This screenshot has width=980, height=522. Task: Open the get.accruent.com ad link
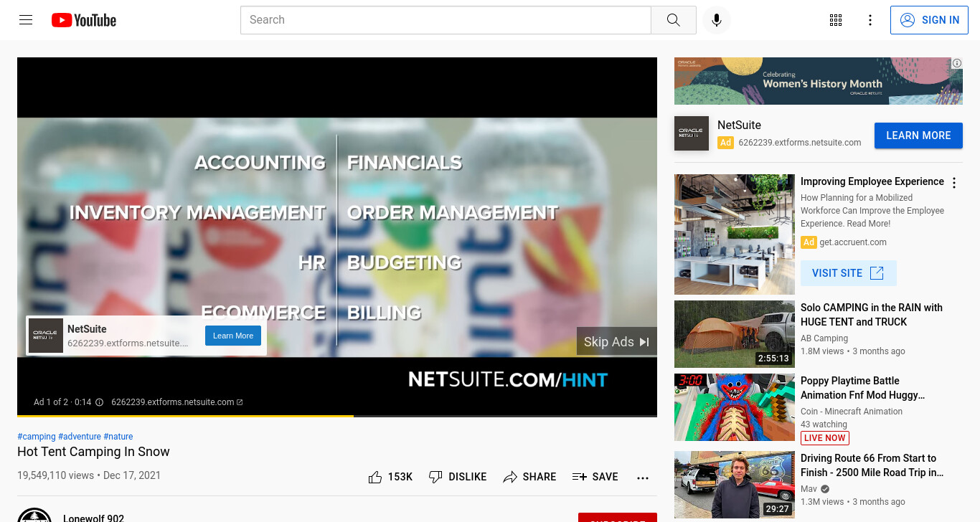tap(853, 242)
